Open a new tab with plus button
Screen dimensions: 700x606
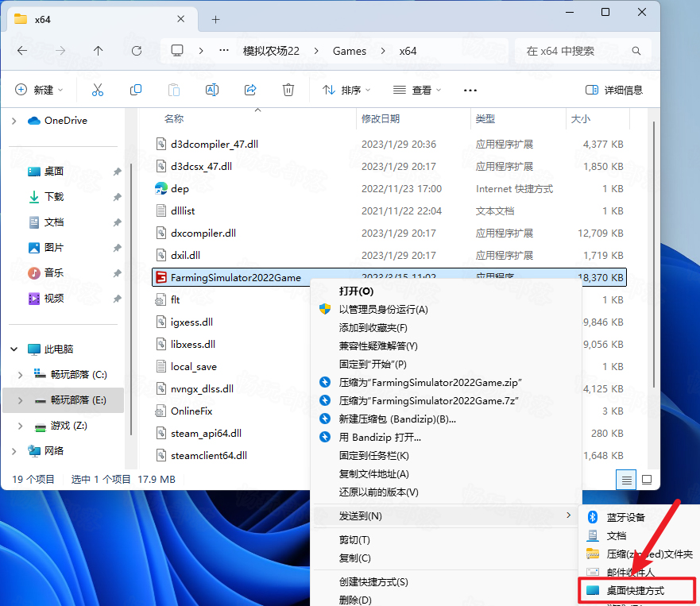(x=215, y=20)
